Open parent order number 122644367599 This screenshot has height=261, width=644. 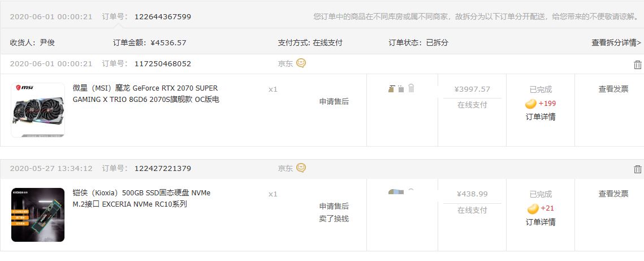162,17
